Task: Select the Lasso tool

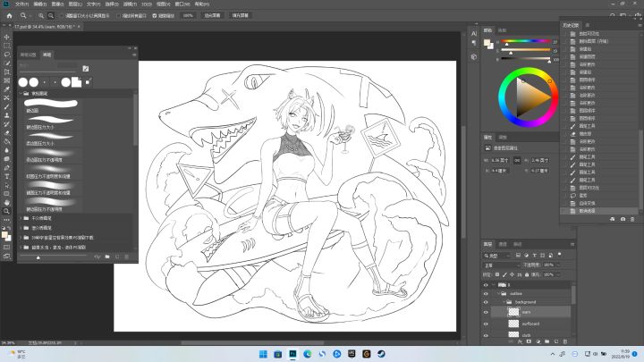Action: [6, 55]
